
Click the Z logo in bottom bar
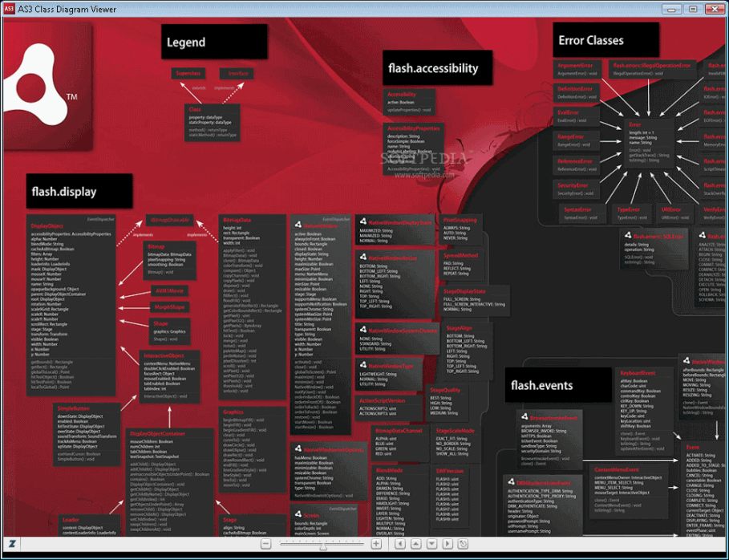[12, 544]
